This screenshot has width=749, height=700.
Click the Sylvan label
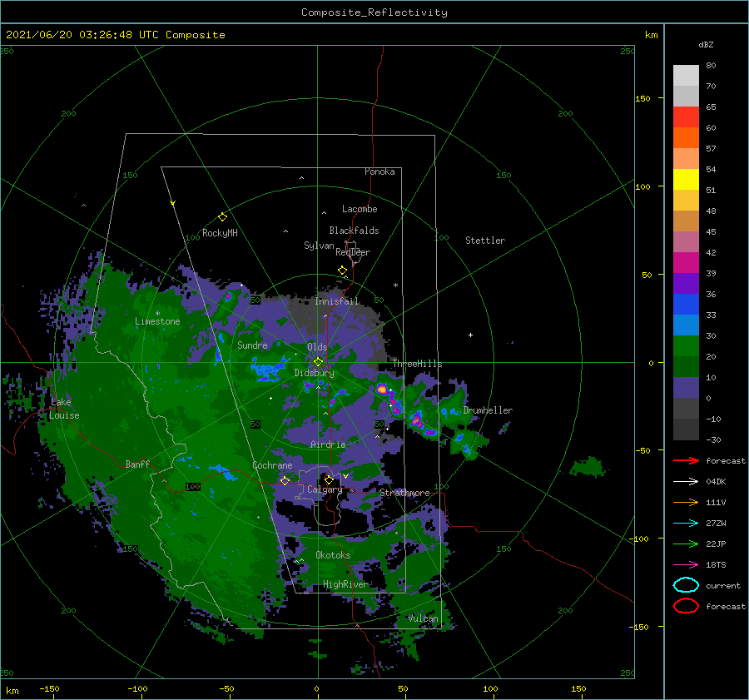319,246
